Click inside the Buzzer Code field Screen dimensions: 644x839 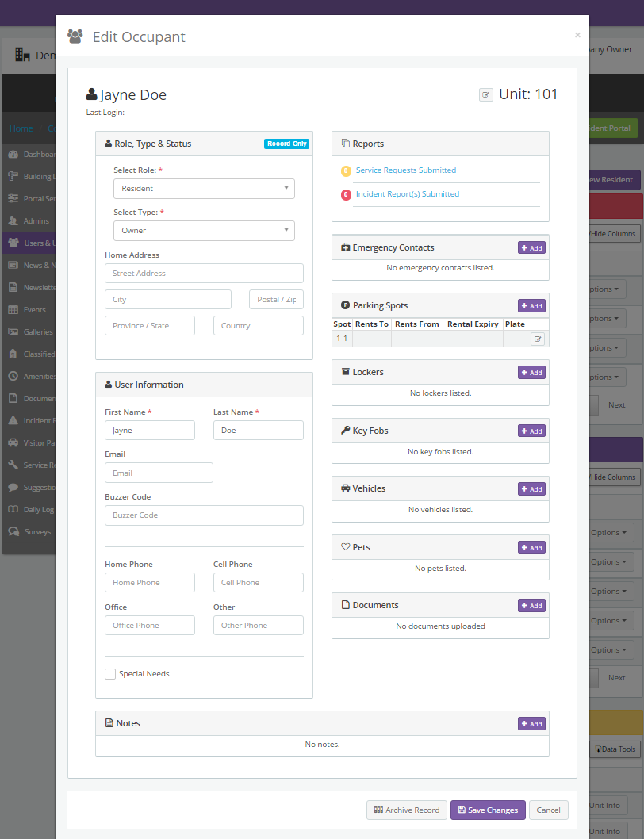click(204, 515)
